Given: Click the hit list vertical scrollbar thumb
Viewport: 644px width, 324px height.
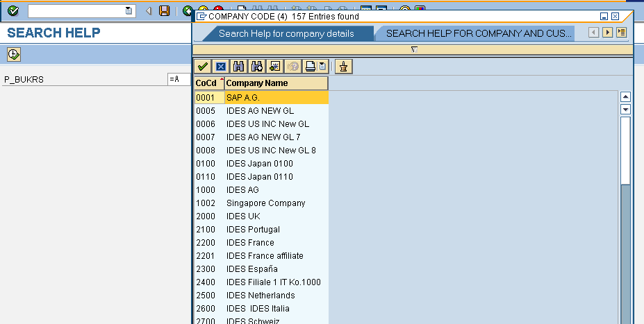Looking at the screenshot, I should pos(625,150).
